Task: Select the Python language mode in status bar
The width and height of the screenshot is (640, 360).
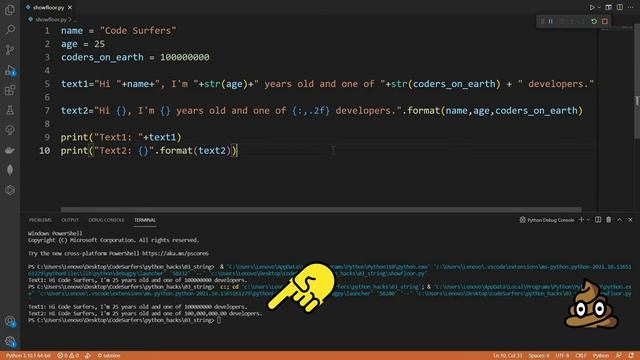Action: (x=600, y=356)
